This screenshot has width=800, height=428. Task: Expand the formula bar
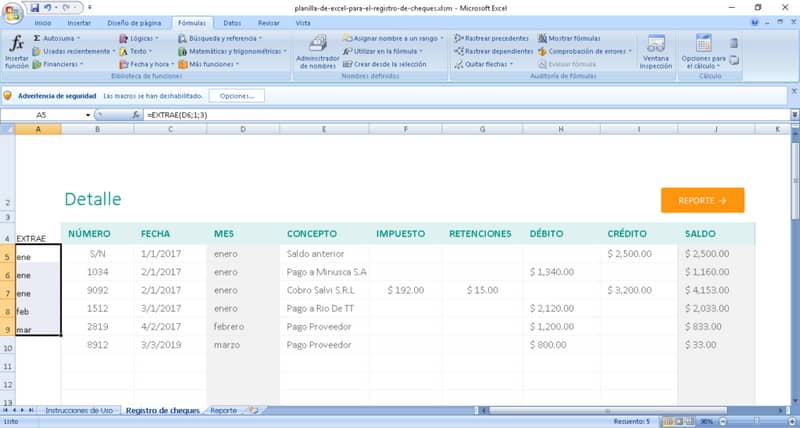tap(795, 115)
